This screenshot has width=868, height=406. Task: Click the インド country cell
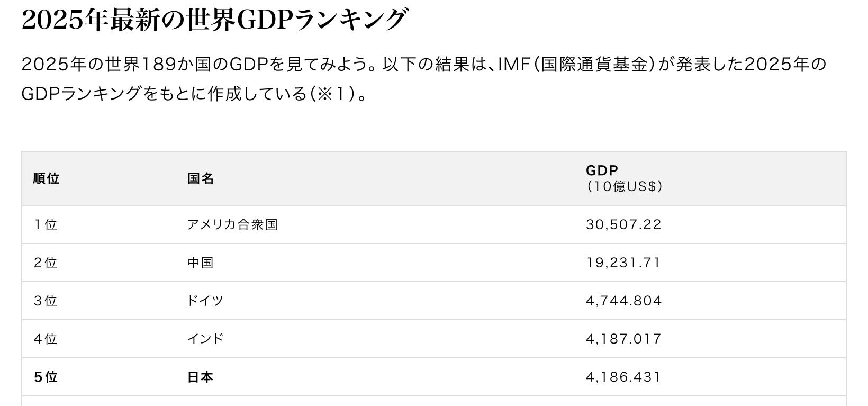point(205,339)
